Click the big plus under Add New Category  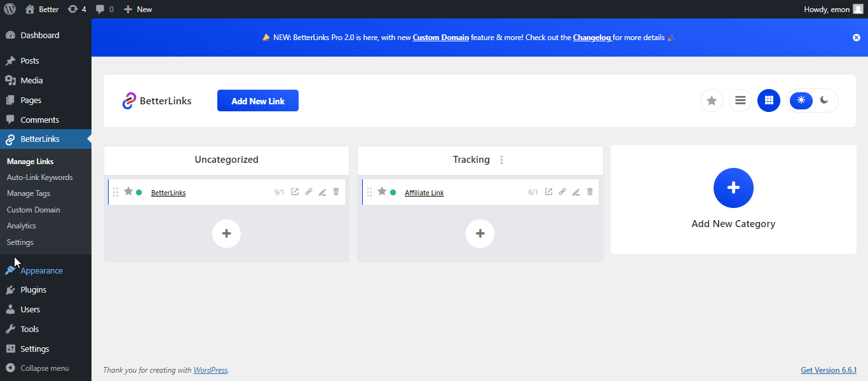point(733,188)
